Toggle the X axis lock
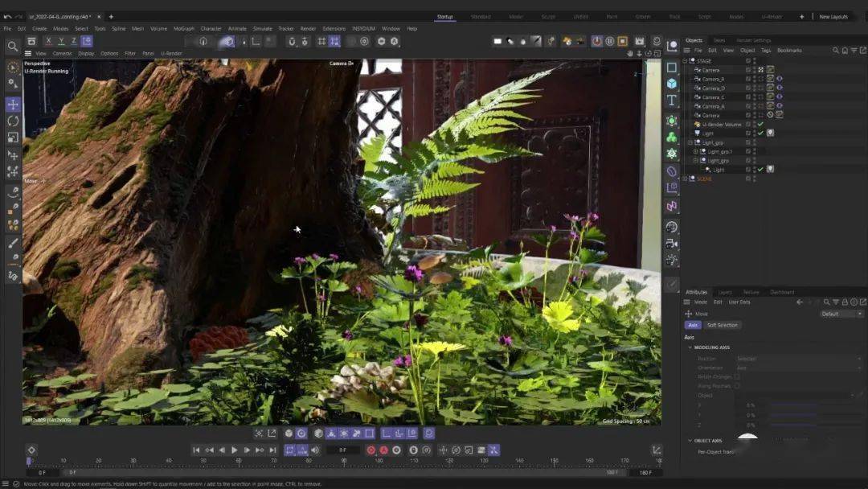The width and height of the screenshot is (868, 489). 49,41
